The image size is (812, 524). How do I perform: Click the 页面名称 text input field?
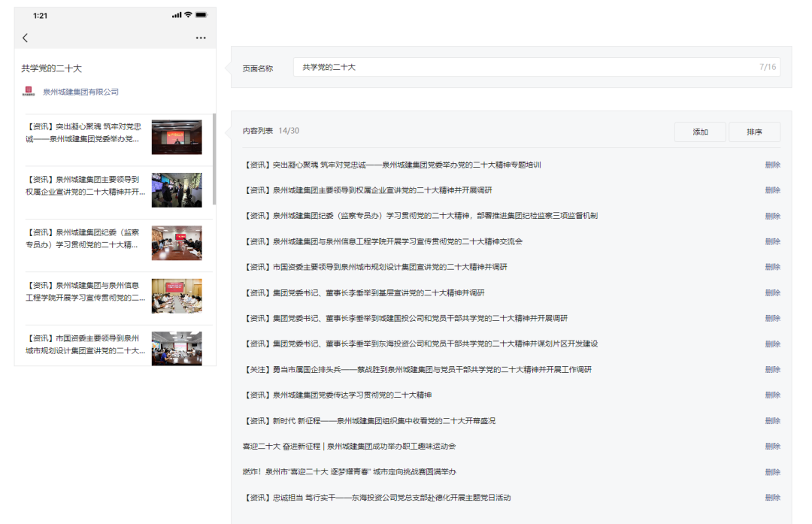(526, 68)
